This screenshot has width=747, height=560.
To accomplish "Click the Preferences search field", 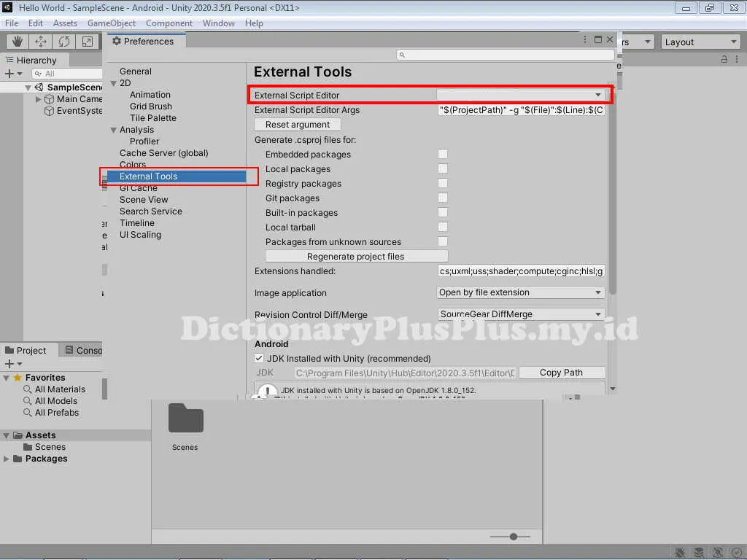I will pyautogui.click(x=505, y=55).
